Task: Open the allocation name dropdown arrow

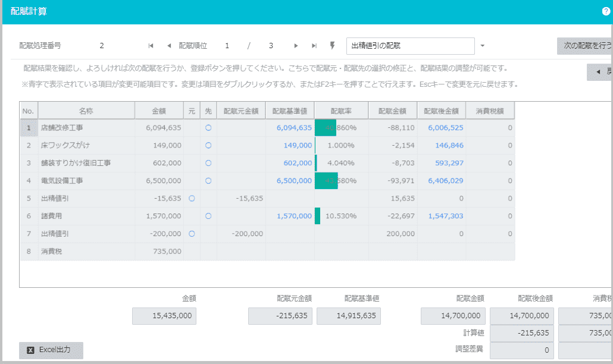Action: [482, 46]
